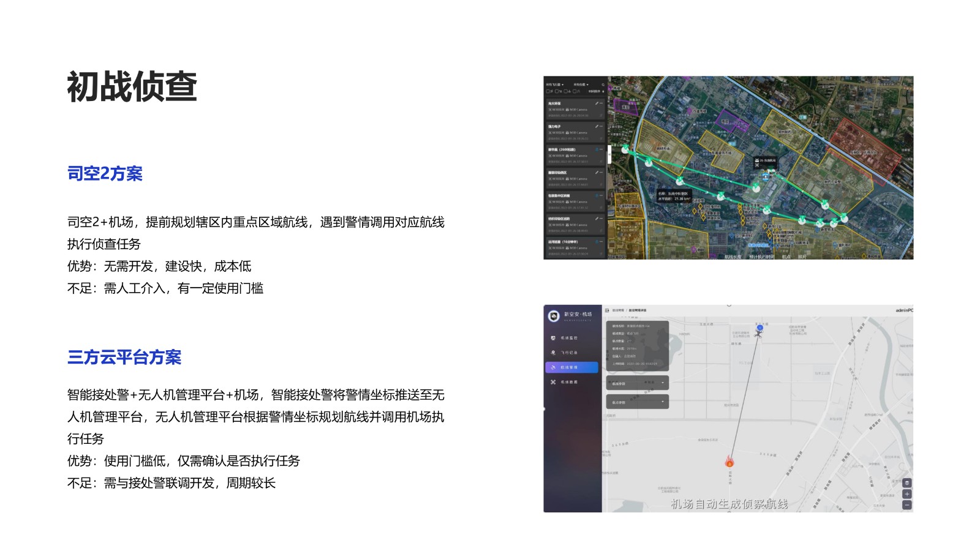The image size is (980, 551).
Task: Tick the second filter checkbox in the route panel
Action: [x=557, y=91]
